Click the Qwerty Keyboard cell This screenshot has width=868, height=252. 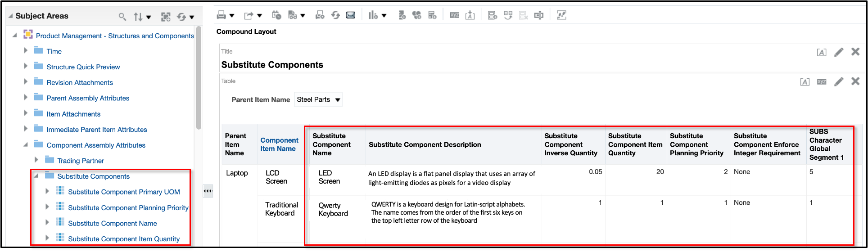coord(333,209)
